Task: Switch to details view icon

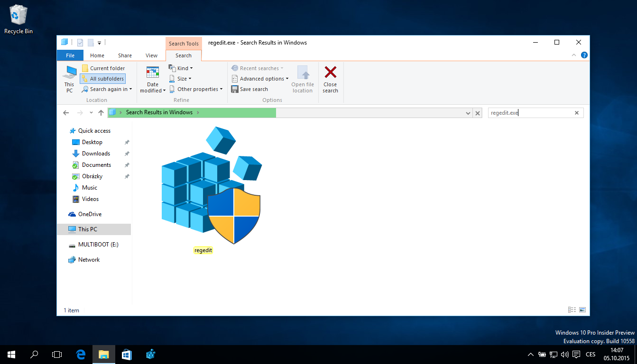Action: pyautogui.click(x=572, y=310)
